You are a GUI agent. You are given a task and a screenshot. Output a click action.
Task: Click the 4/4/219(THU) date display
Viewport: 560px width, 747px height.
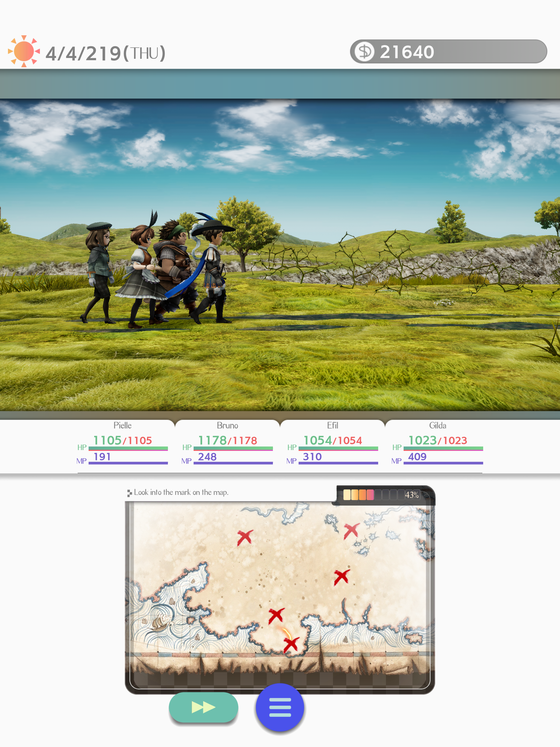[105, 53]
